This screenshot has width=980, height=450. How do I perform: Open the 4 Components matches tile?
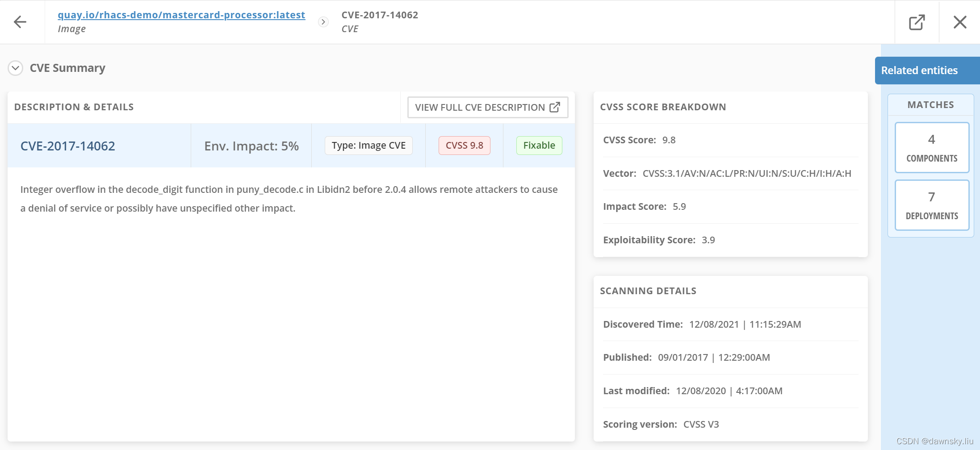tap(932, 147)
